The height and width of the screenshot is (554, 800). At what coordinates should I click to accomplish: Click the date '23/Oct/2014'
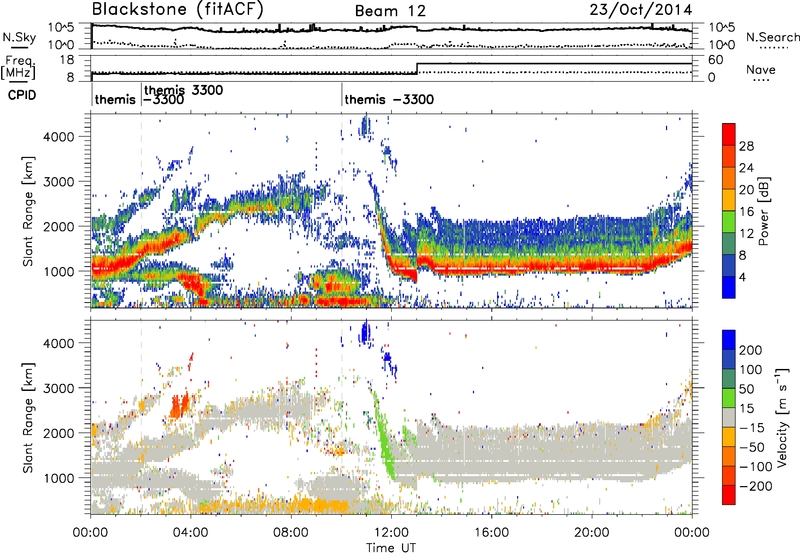pos(641,10)
